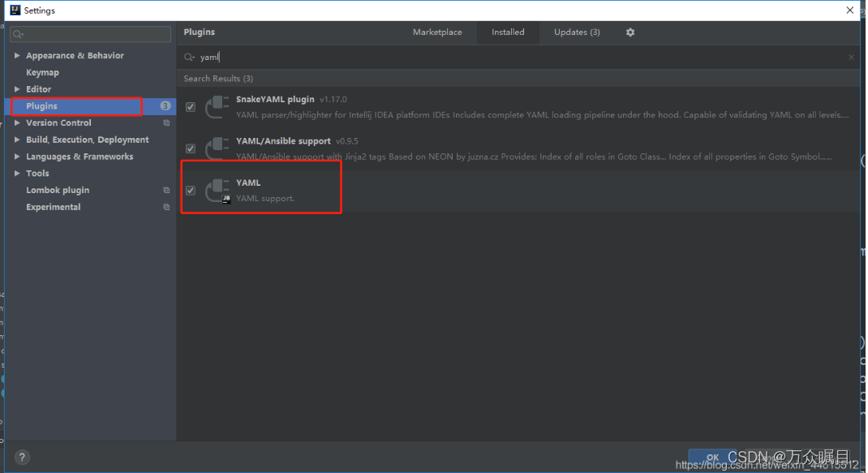Viewport: 868px width, 473px height.
Task: Select the SnakeYAML plugin title
Action: 275,99
